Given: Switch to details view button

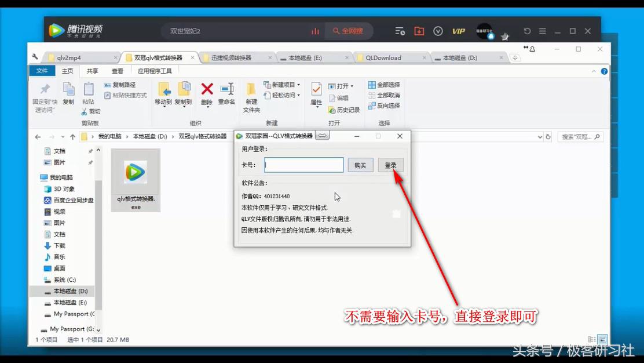Looking at the screenshot, I should [x=592, y=340].
